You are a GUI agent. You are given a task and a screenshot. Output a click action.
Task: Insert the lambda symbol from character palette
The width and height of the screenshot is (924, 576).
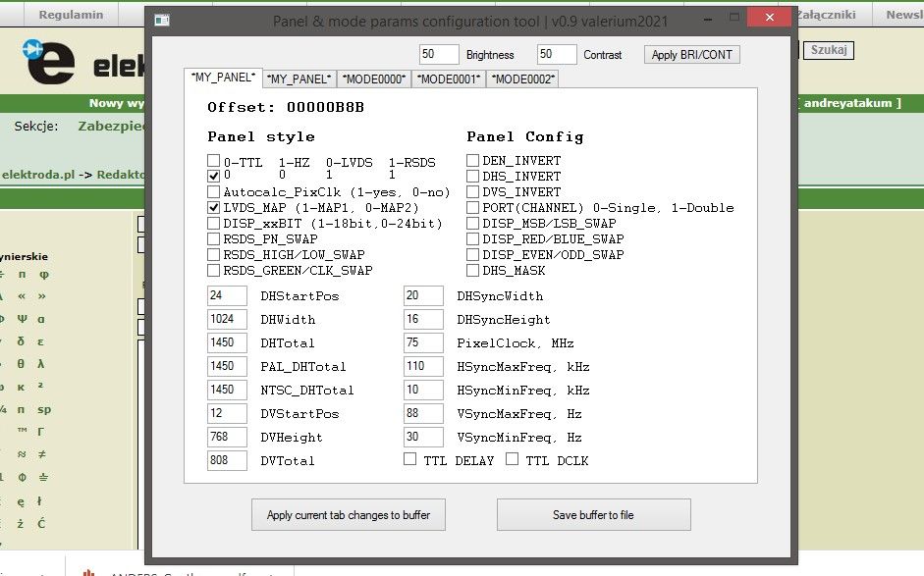click(40, 363)
